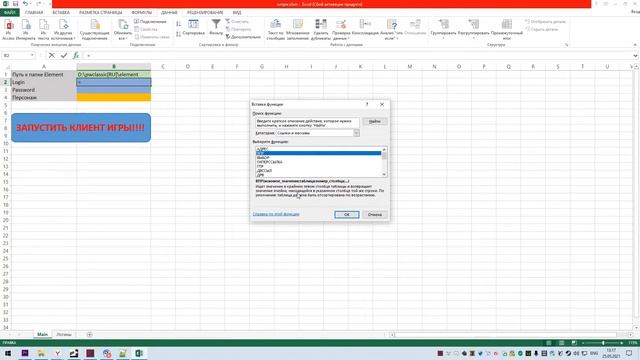The height and width of the screenshot is (360, 640).
Task: Click the orange cell next to Персонаж
Action: [x=113, y=98]
